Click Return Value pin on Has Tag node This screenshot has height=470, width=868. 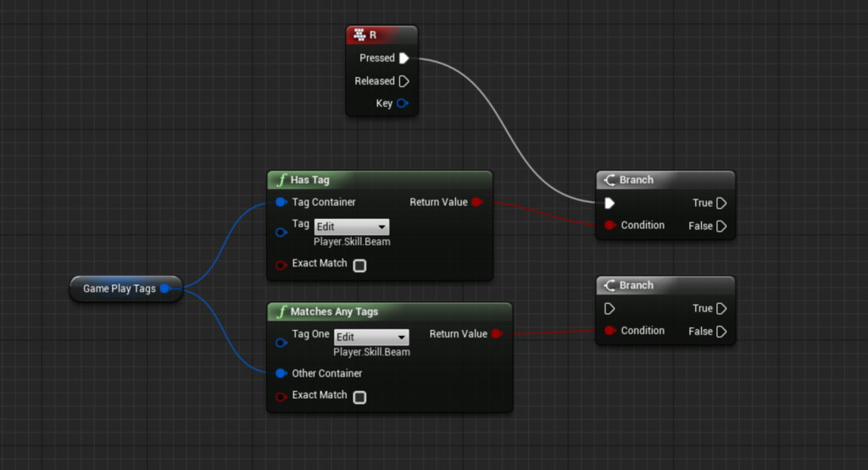tap(477, 202)
